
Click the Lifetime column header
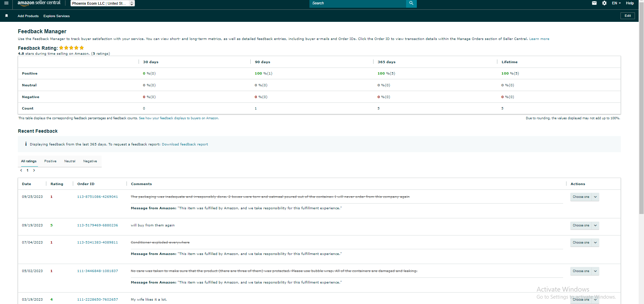point(509,62)
